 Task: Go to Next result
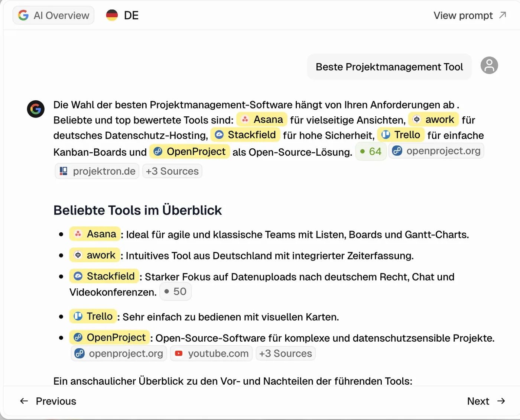[x=486, y=401]
